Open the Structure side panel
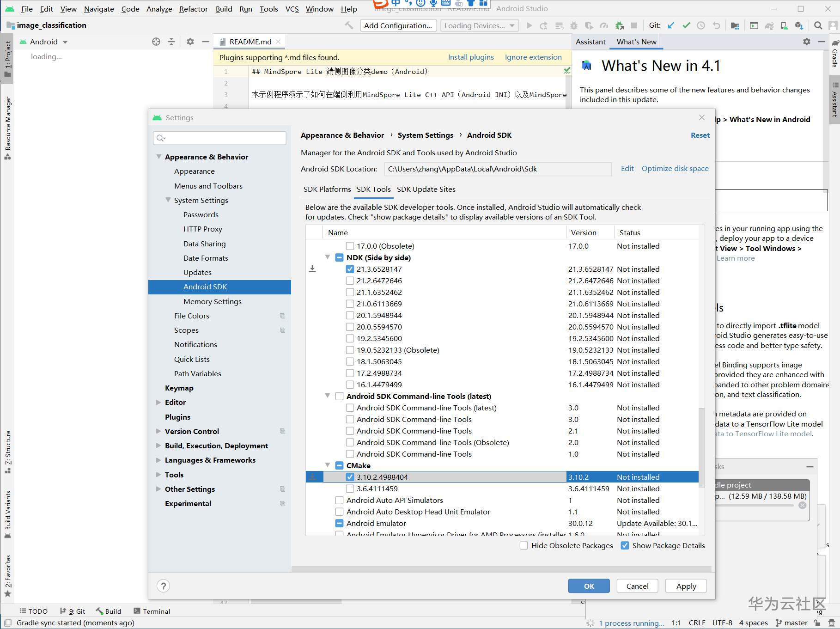This screenshot has height=629, width=840. click(x=7, y=452)
